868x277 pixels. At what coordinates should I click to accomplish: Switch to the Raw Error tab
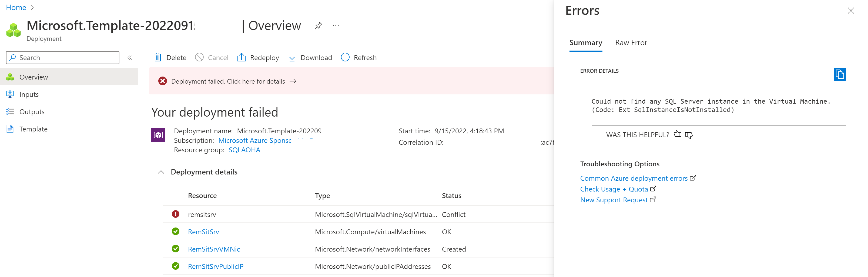(x=631, y=43)
